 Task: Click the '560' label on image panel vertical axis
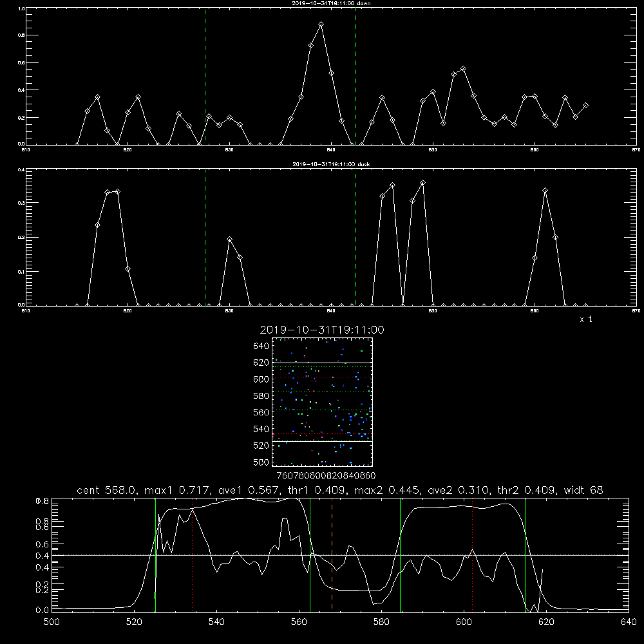(261, 412)
